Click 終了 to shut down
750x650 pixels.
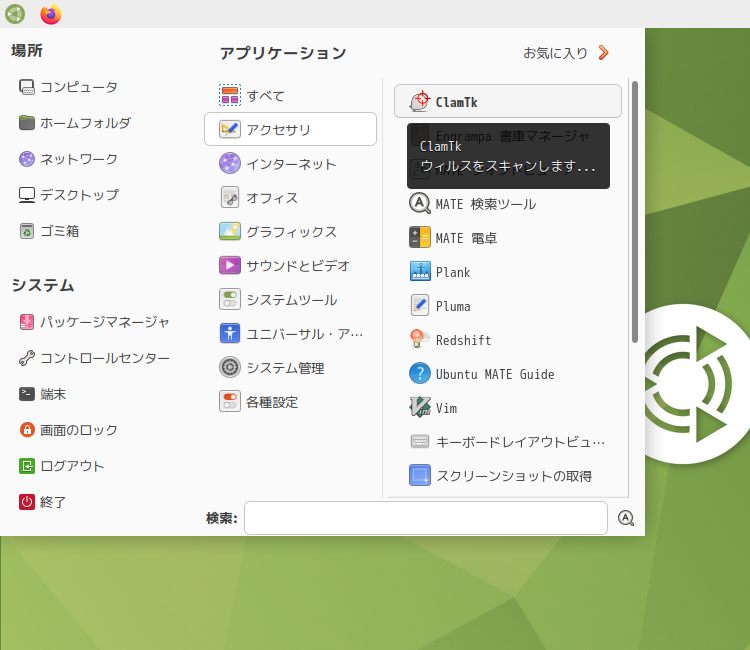coord(43,502)
